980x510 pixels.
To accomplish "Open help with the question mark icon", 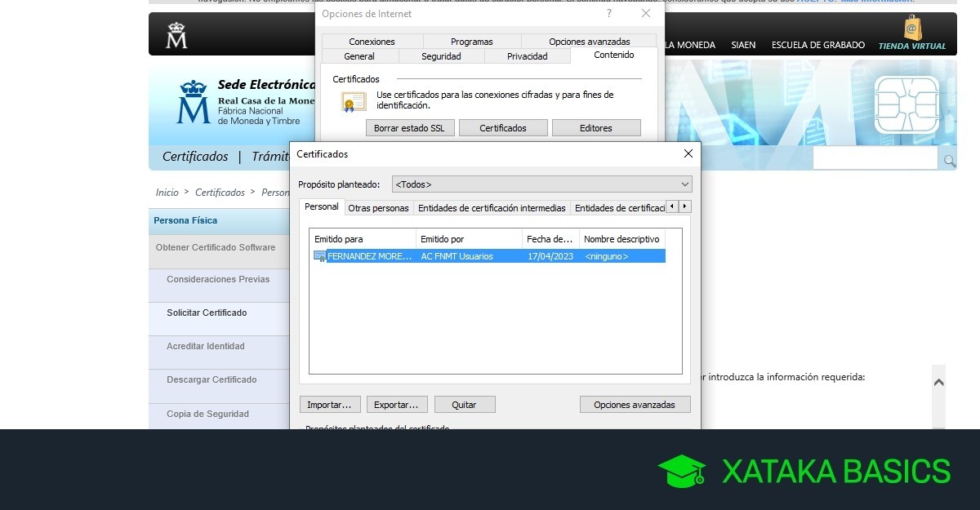I will click(x=608, y=14).
